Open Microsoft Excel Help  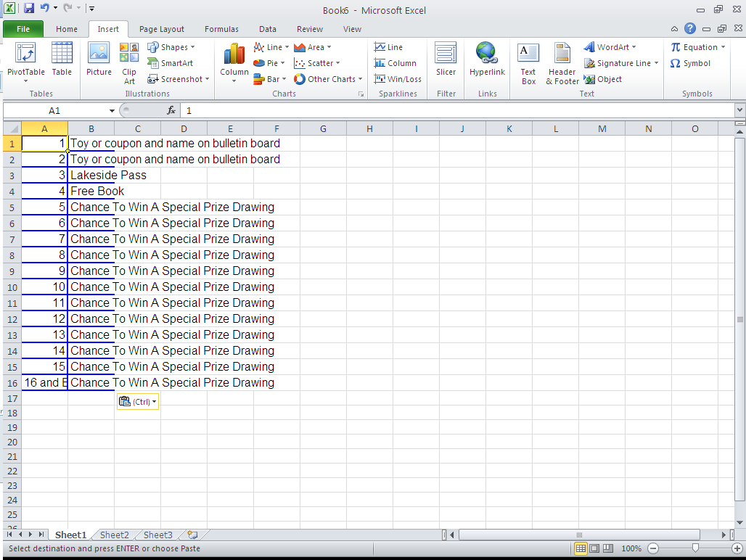pos(690,28)
